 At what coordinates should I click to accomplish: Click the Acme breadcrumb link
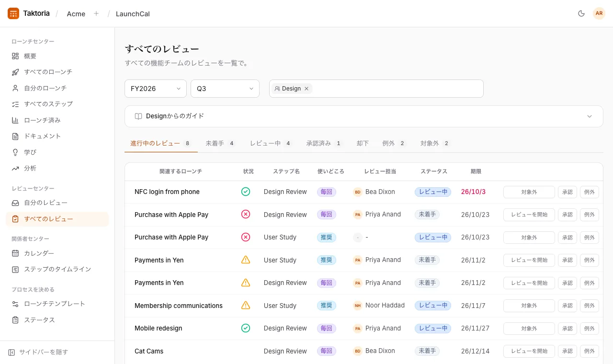[76, 14]
